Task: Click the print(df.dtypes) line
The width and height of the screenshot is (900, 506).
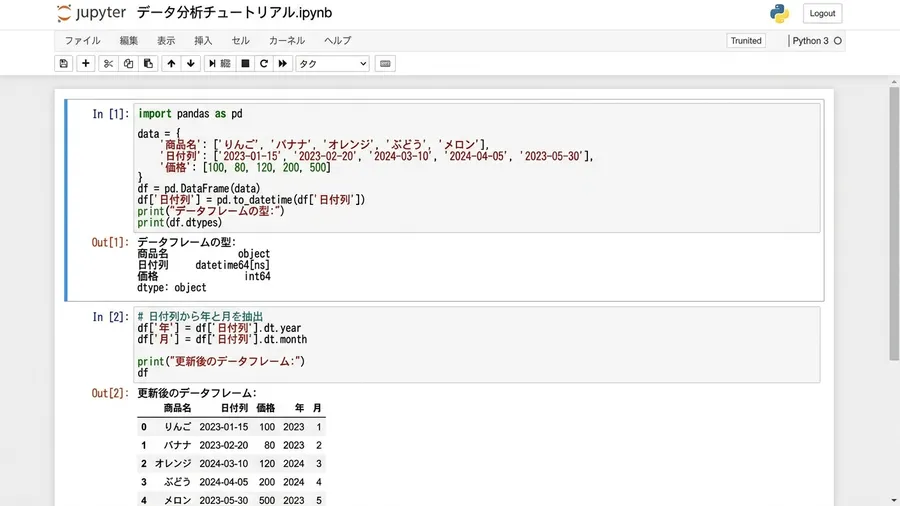Action: pyautogui.click(x=180, y=223)
